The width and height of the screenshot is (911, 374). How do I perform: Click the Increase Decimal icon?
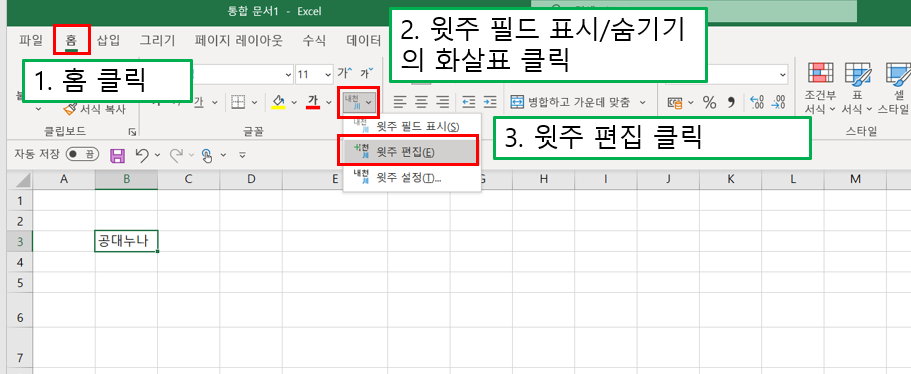pos(757,103)
